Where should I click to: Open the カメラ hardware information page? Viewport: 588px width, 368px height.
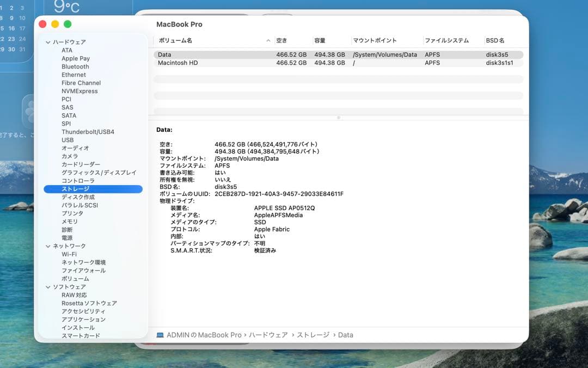pyautogui.click(x=69, y=156)
